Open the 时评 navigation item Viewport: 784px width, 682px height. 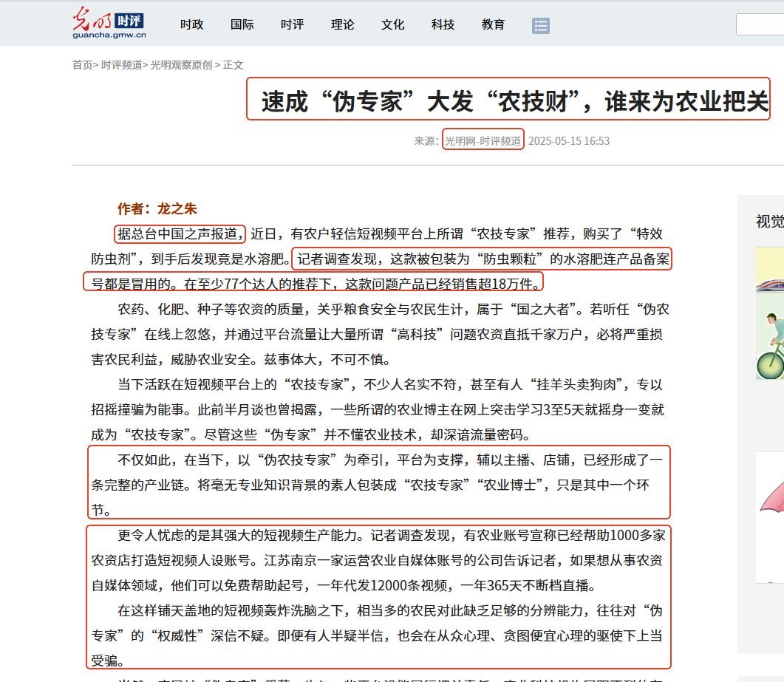[292, 24]
